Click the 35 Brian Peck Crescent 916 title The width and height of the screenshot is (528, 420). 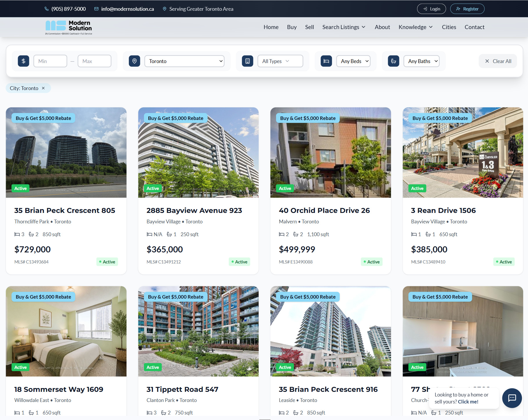328,389
